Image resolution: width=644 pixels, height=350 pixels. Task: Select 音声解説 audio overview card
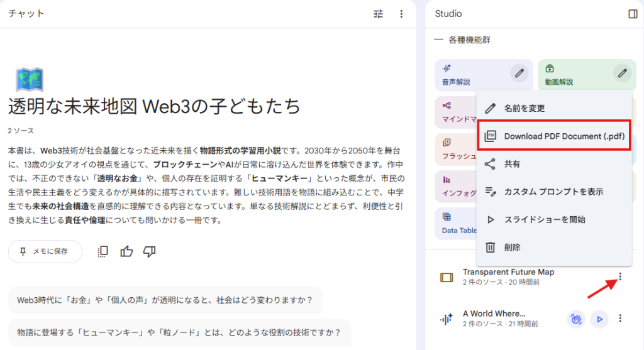[472, 75]
